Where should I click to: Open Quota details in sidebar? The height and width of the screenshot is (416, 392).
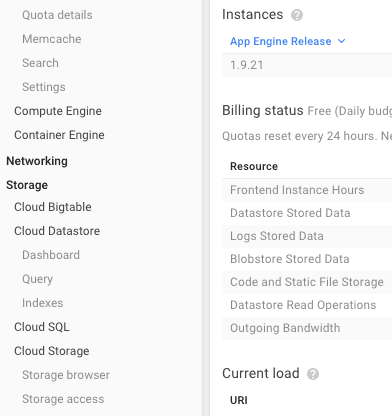click(x=57, y=15)
